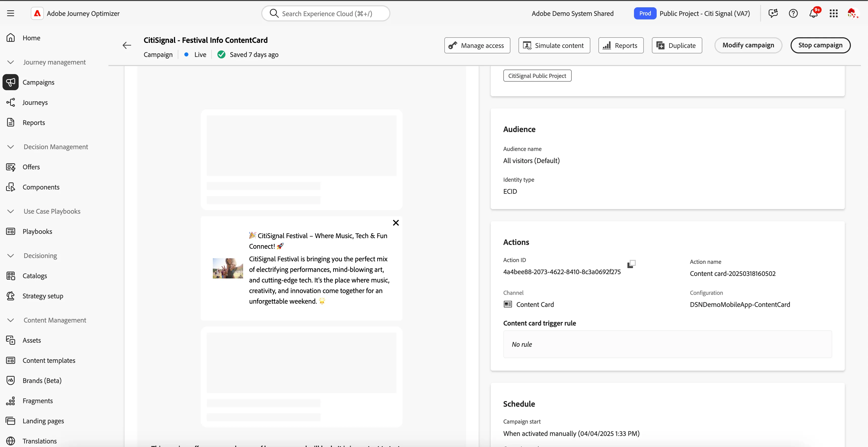Click the festival card thumbnail image
This screenshot has height=447, width=868.
coord(228,268)
